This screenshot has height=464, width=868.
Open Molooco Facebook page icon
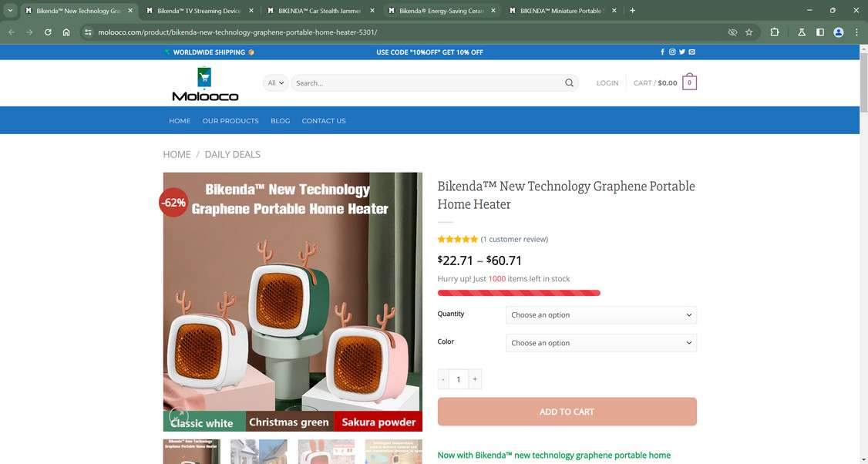coord(663,52)
